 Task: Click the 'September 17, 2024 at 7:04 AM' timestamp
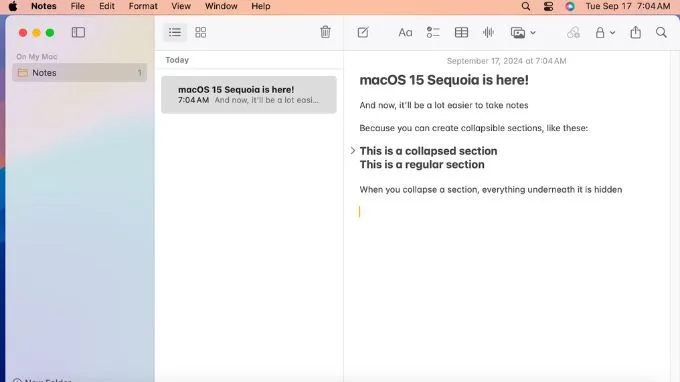coord(507,61)
